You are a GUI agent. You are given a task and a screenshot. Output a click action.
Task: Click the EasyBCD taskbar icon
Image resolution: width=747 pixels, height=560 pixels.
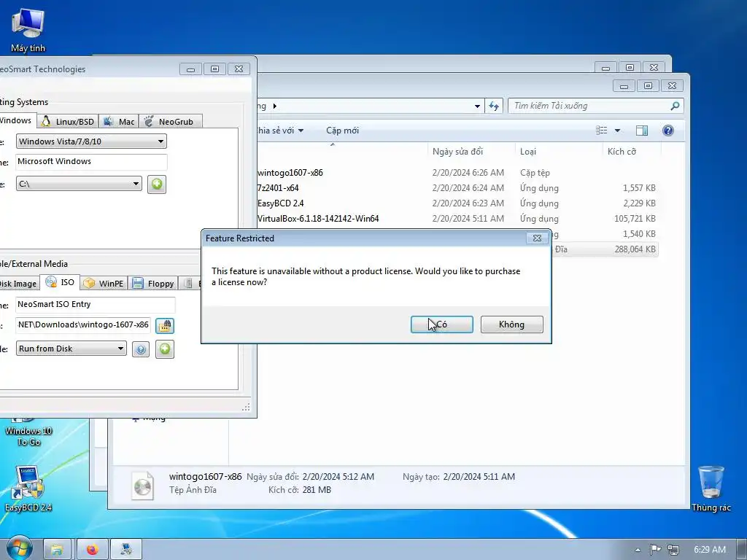[126, 550]
